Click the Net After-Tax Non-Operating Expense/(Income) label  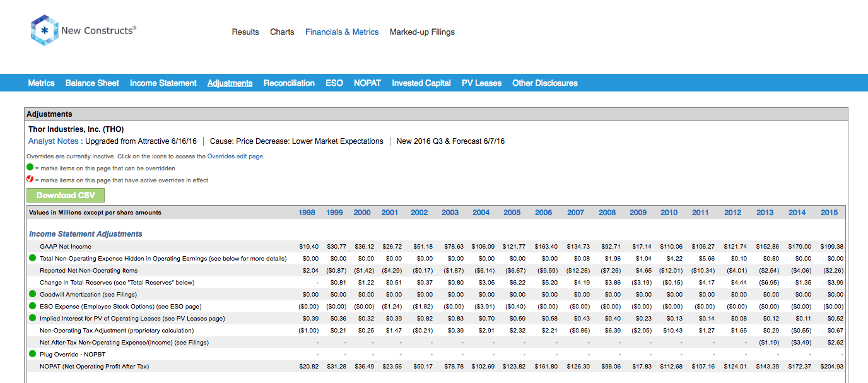click(x=124, y=343)
